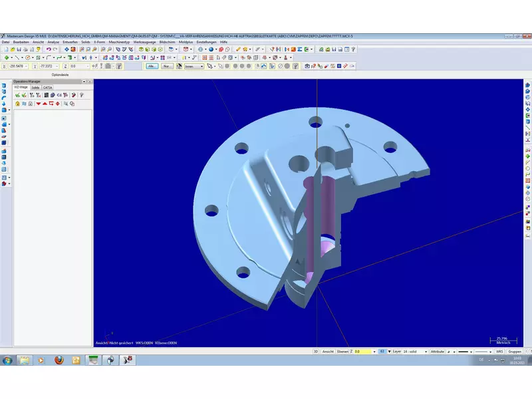The image size is (532, 399).
Task: Click the Firefox icon in the taskbar
Action: pos(59,360)
